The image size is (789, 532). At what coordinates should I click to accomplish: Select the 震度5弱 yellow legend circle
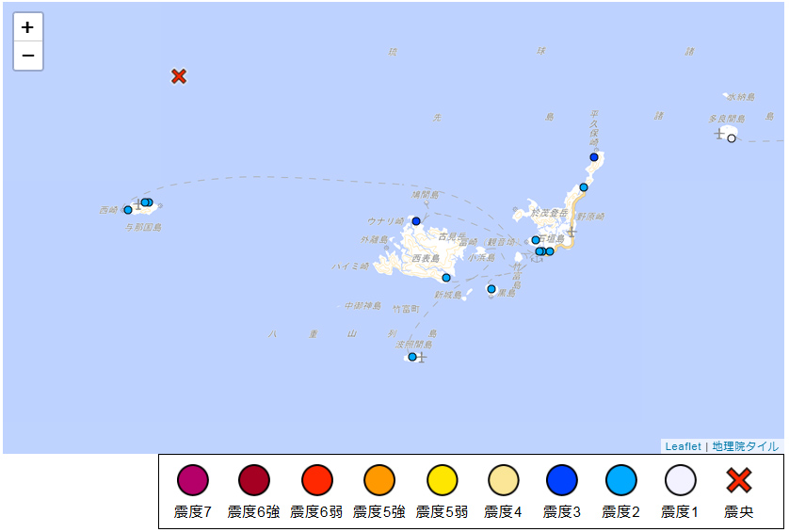442,480
